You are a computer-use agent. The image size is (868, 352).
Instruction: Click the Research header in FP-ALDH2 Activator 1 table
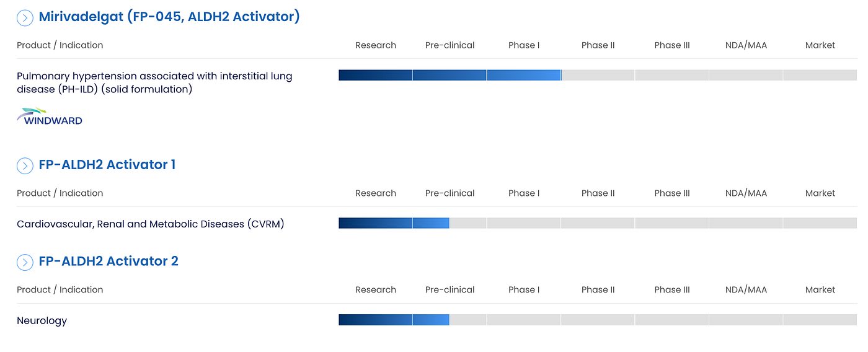tap(376, 193)
